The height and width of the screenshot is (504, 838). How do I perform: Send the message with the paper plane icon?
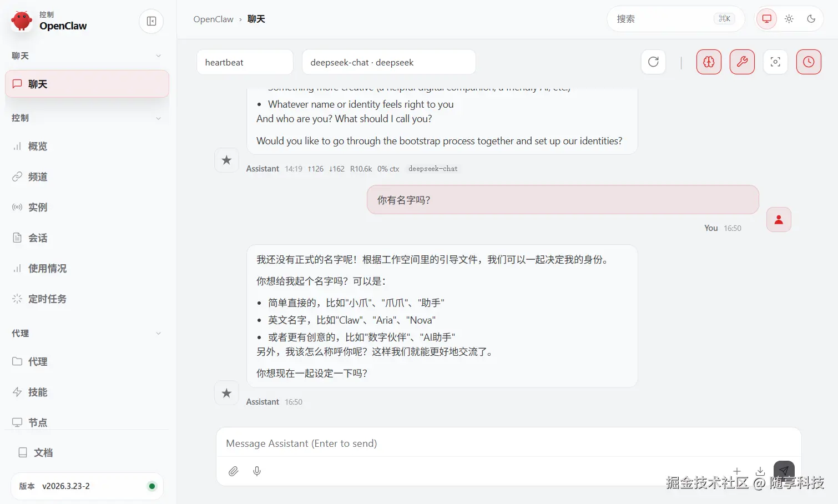784,471
